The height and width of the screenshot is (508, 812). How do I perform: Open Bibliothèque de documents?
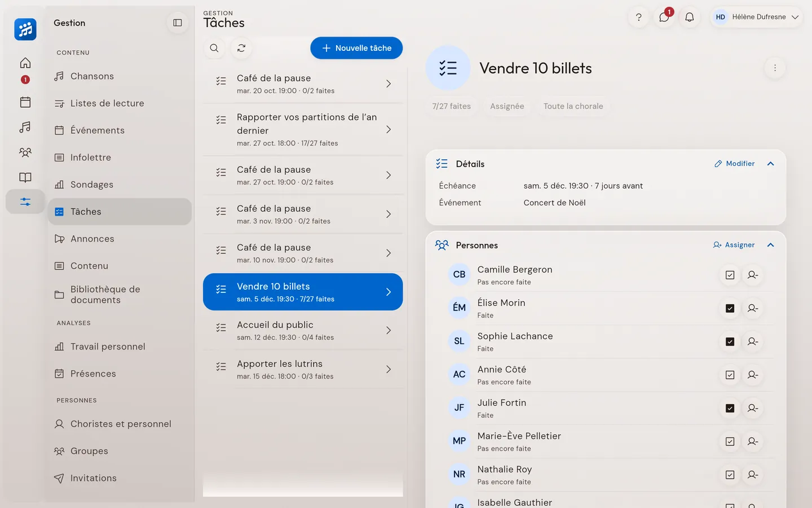point(120,295)
